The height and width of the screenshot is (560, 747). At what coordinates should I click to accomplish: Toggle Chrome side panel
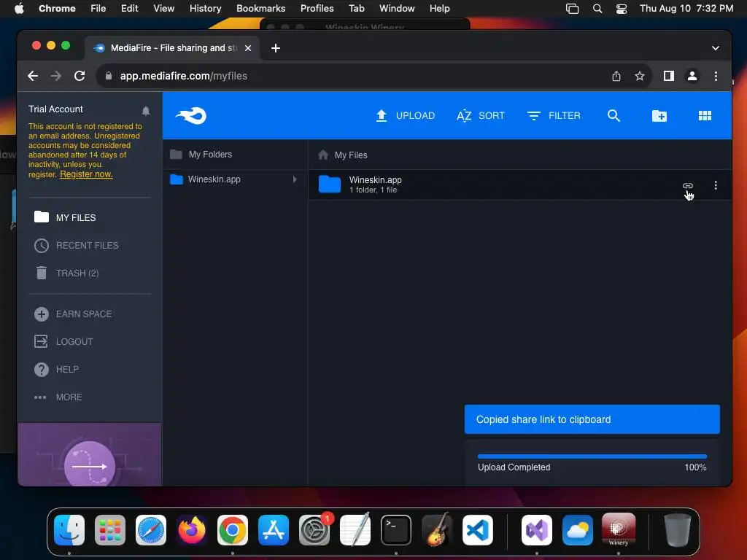[x=668, y=76]
